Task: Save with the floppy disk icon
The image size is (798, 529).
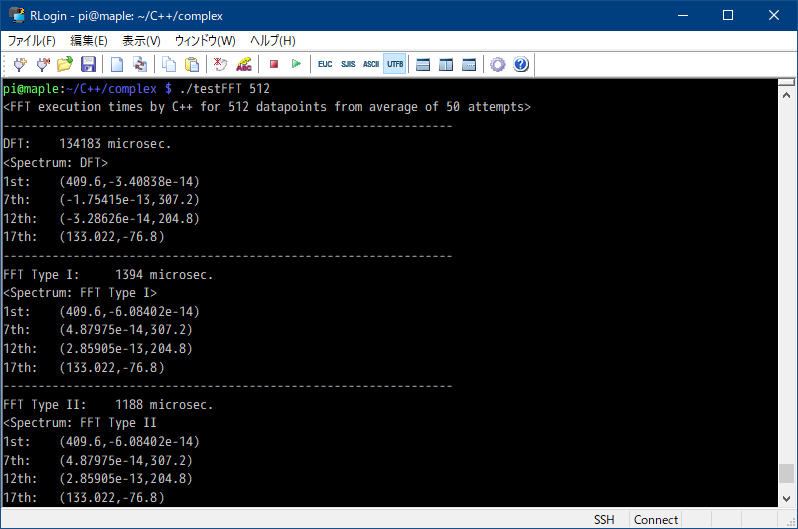Action: (x=89, y=64)
